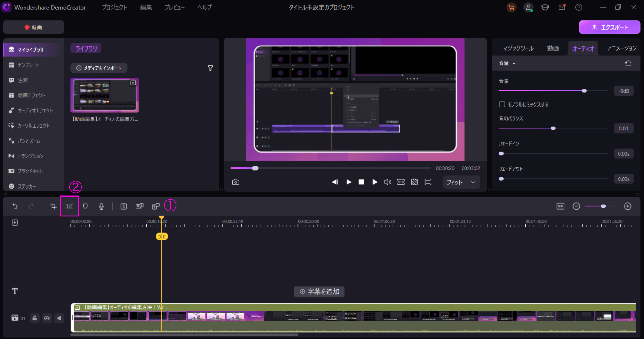Open カーソルエフェクト in sidebar

33,126
